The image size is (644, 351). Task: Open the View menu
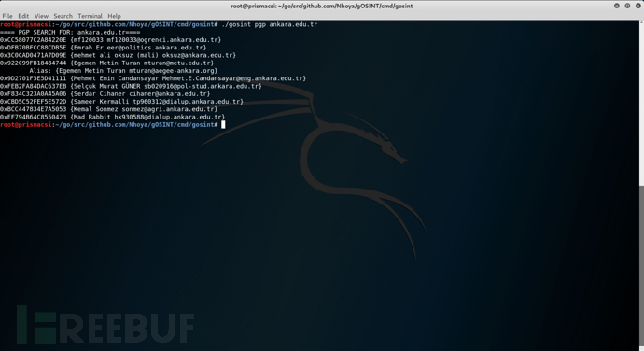click(x=41, y=16)
